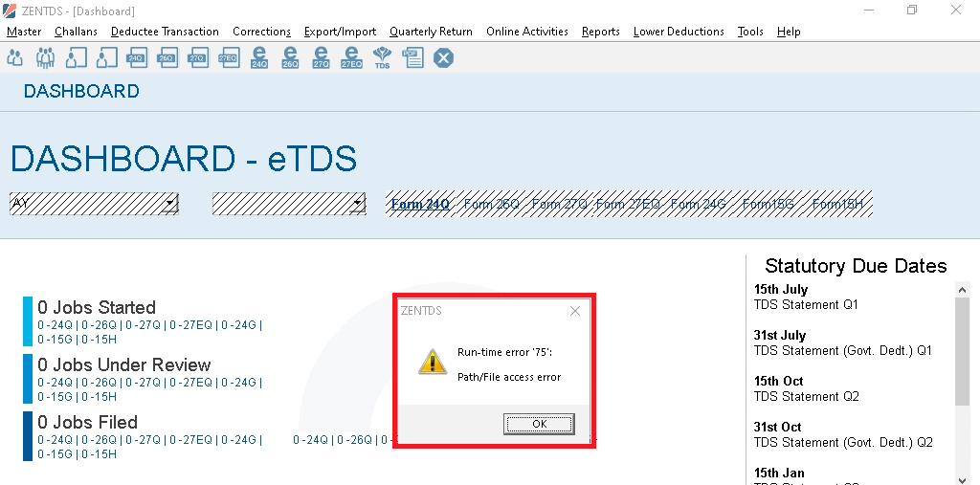The image size is (980, 485).
Task: Click the '0 Jobs Under Review' heading
Action: point(124,365)
